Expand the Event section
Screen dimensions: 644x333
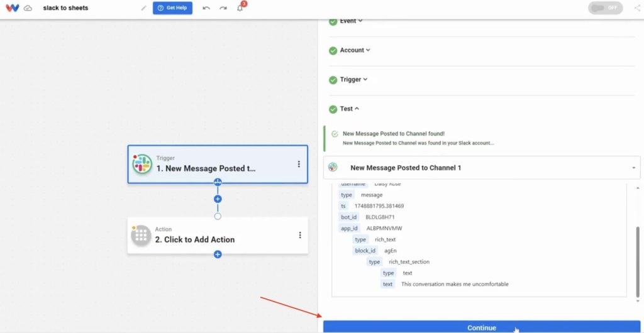pos(351,21)
